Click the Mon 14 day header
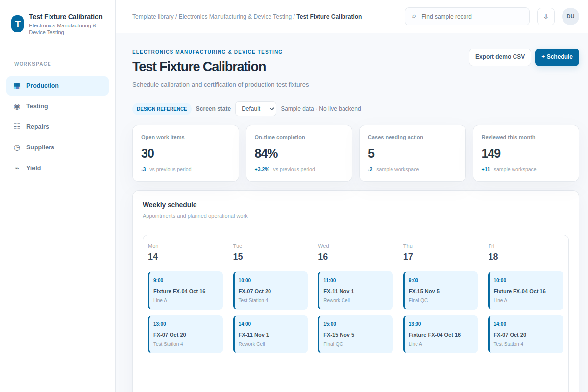Screen dimensions: 588x392 (153, 252)
